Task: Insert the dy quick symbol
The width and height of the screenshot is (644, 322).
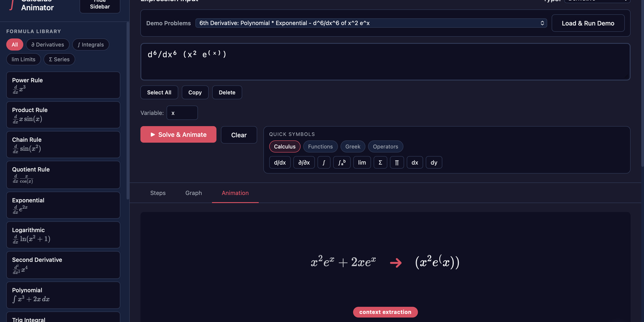Action: [x=434, y=163]
